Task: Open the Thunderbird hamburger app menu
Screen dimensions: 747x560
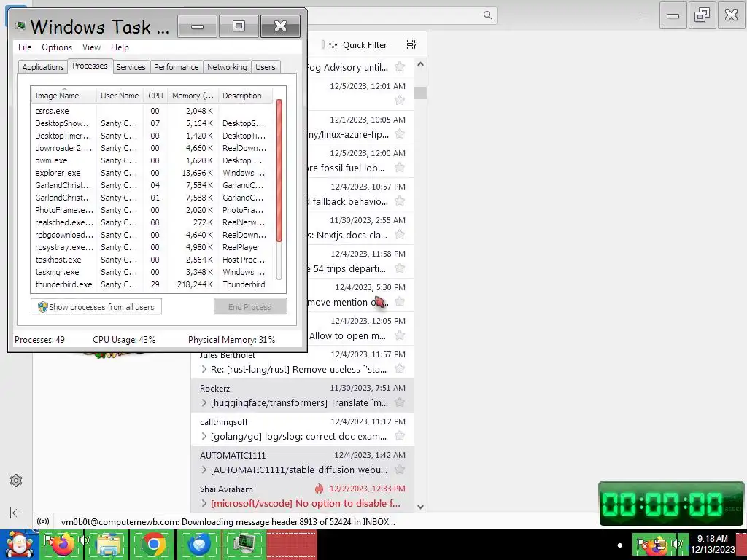Action: 643,15
